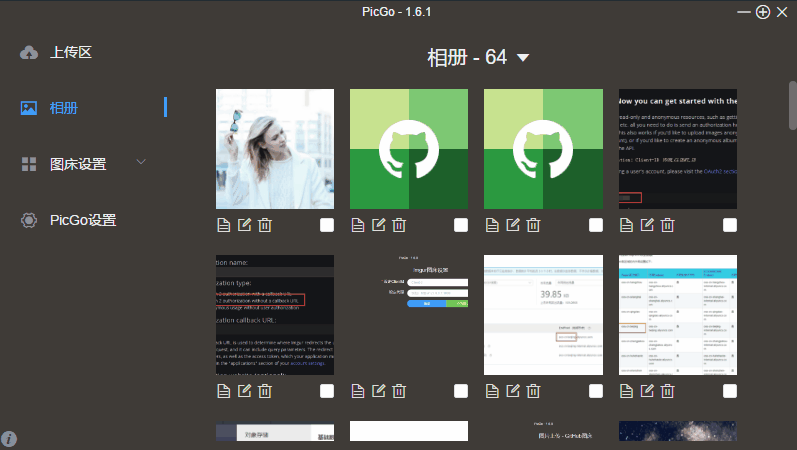Open the first GitHub logo thumbnail
Screen dimensions: 797x450
(409, 149)
